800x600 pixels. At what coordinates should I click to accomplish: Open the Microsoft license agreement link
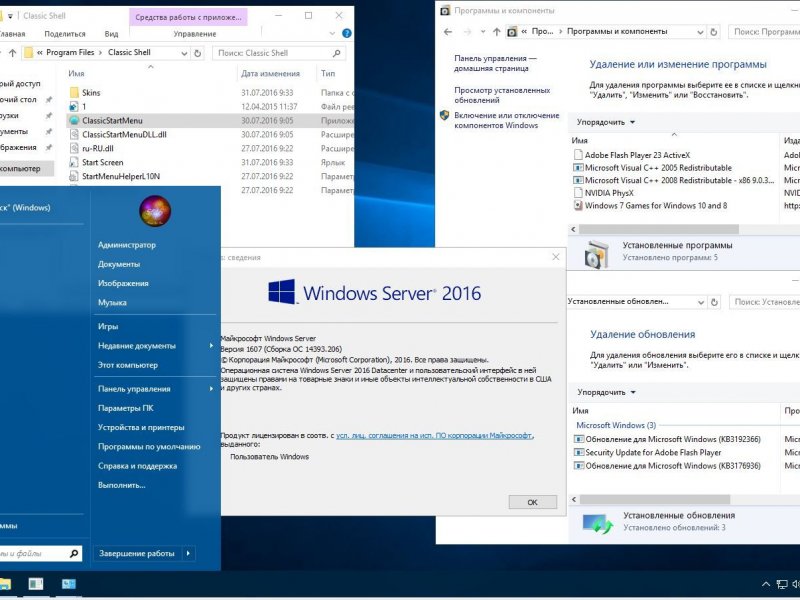coord(434,436)
